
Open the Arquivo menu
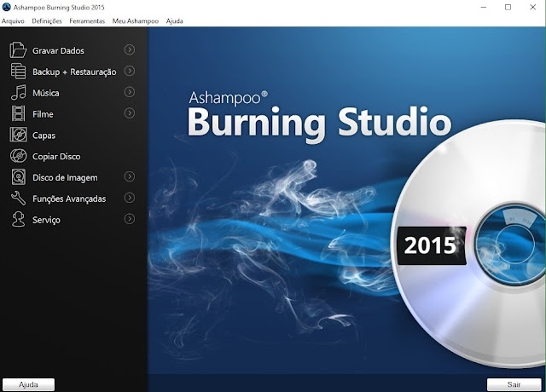(13, 21)
